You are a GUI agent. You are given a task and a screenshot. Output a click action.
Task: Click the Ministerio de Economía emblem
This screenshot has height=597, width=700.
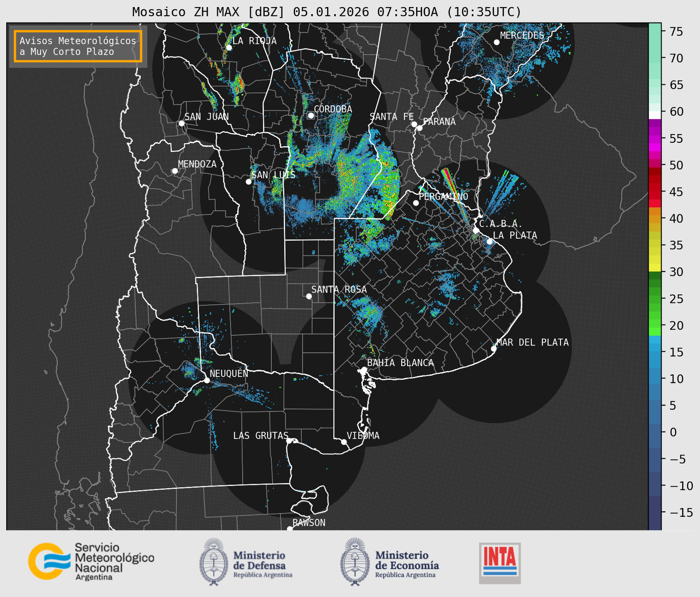(354, 561)
